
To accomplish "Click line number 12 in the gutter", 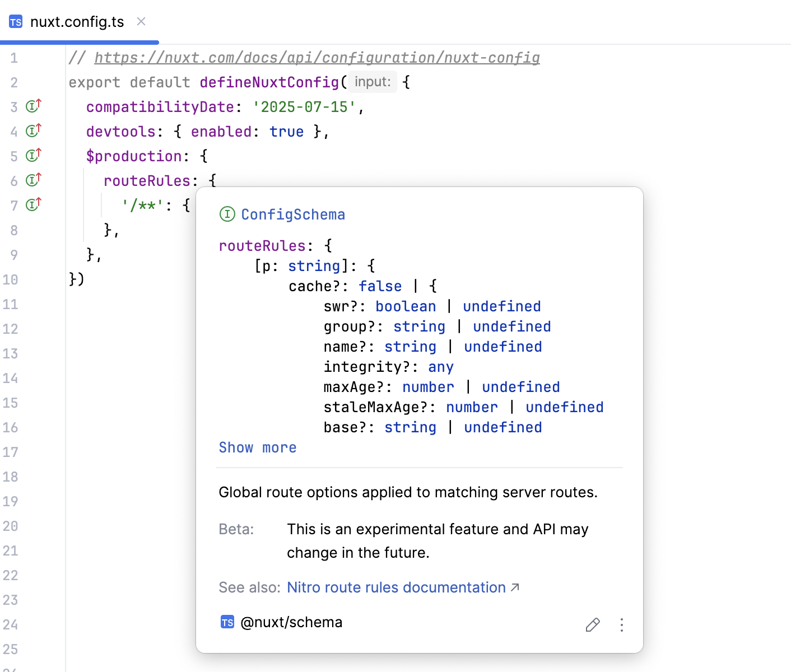I will point(11,329).
